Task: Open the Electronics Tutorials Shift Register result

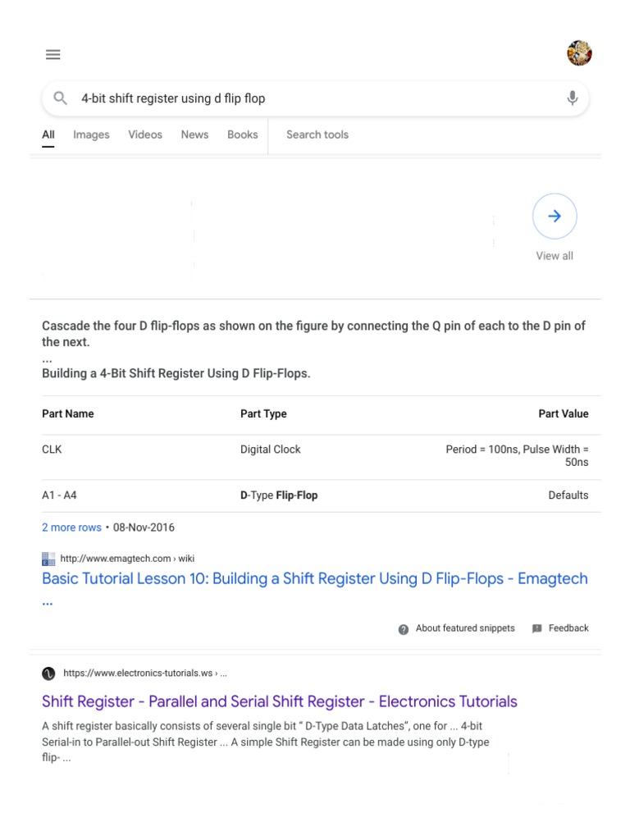Action: tap(279, 701)
